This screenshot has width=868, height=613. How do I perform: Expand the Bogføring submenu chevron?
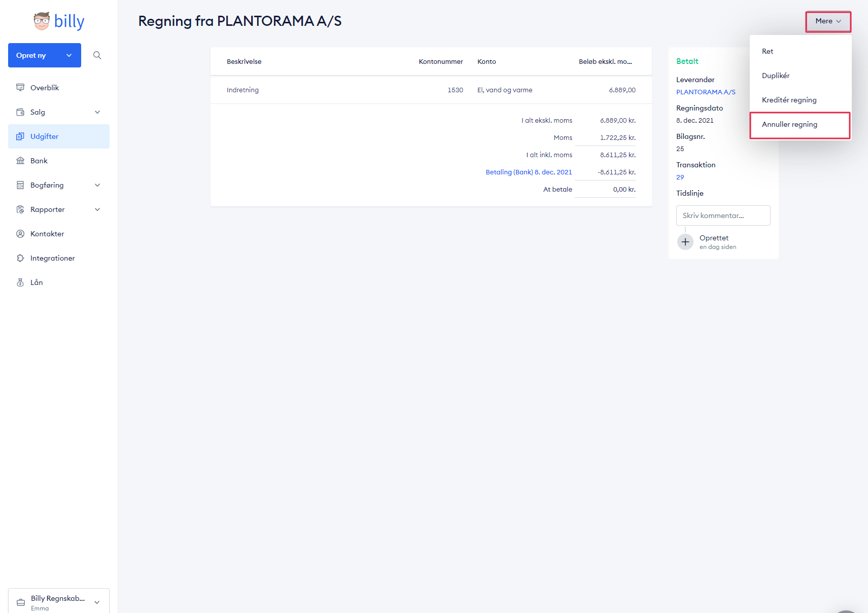[x=97, y=185]
